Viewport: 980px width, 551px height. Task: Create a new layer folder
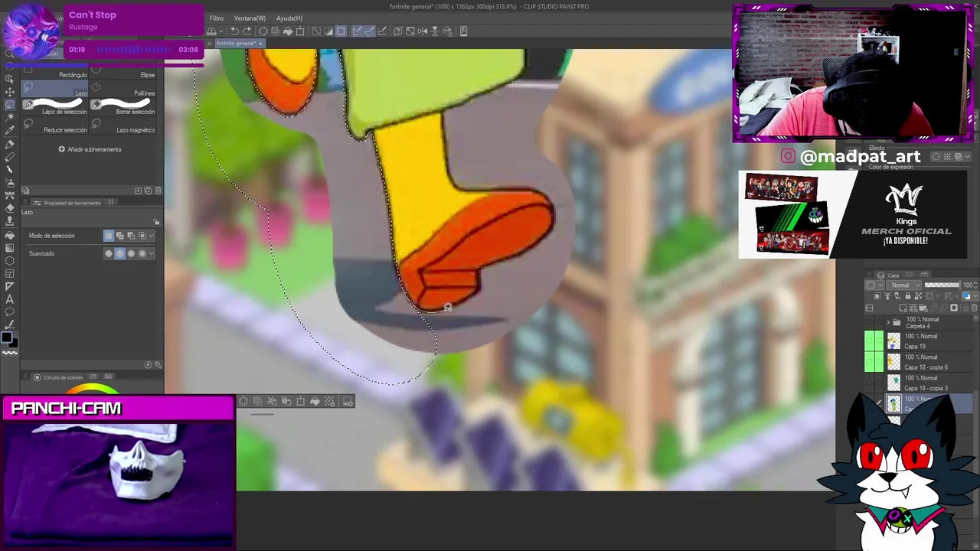point(923,308)
